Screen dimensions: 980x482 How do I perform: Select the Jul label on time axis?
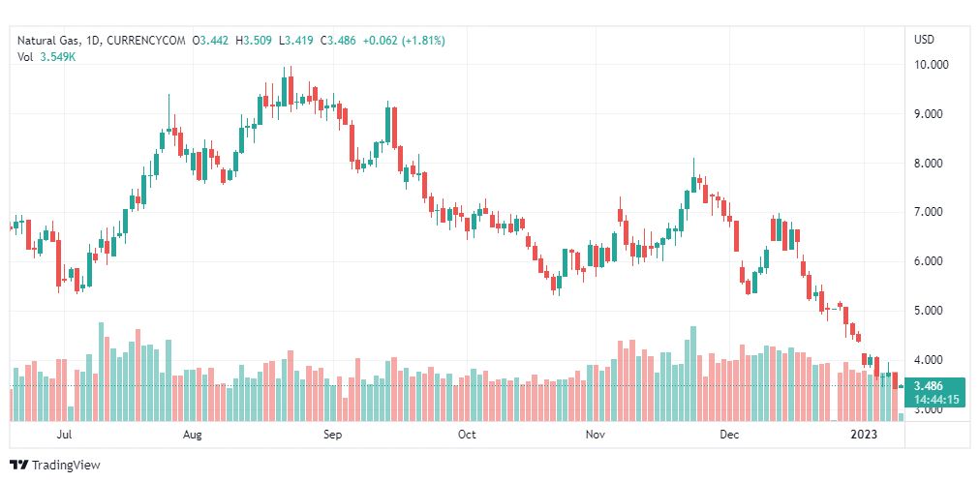[x=63, y=435]
